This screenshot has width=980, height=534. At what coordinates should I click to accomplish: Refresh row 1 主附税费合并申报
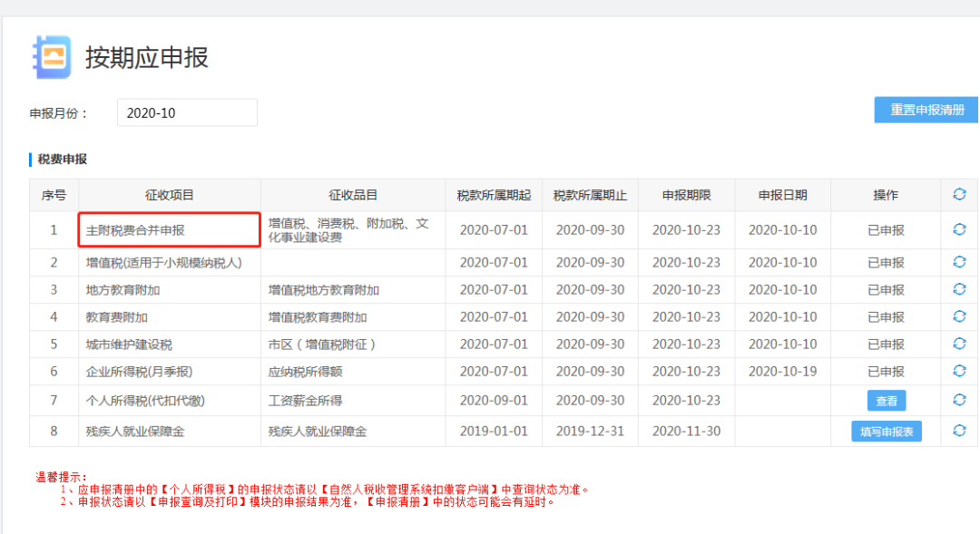(x=959, y=229)
